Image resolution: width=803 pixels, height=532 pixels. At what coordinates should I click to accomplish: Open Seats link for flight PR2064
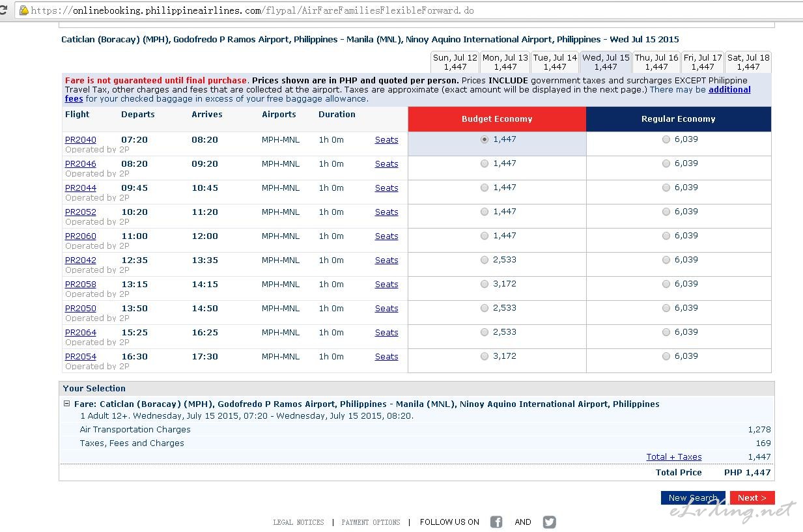click(x=386, y=333)
